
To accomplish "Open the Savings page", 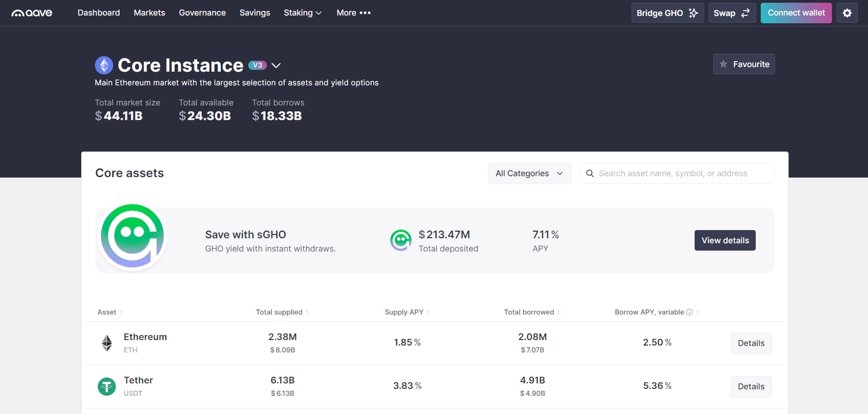I will click(x=255, y=13).
